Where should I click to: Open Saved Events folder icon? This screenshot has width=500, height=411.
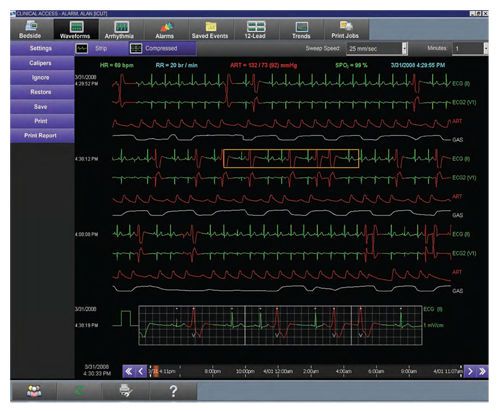coord(211,27)
